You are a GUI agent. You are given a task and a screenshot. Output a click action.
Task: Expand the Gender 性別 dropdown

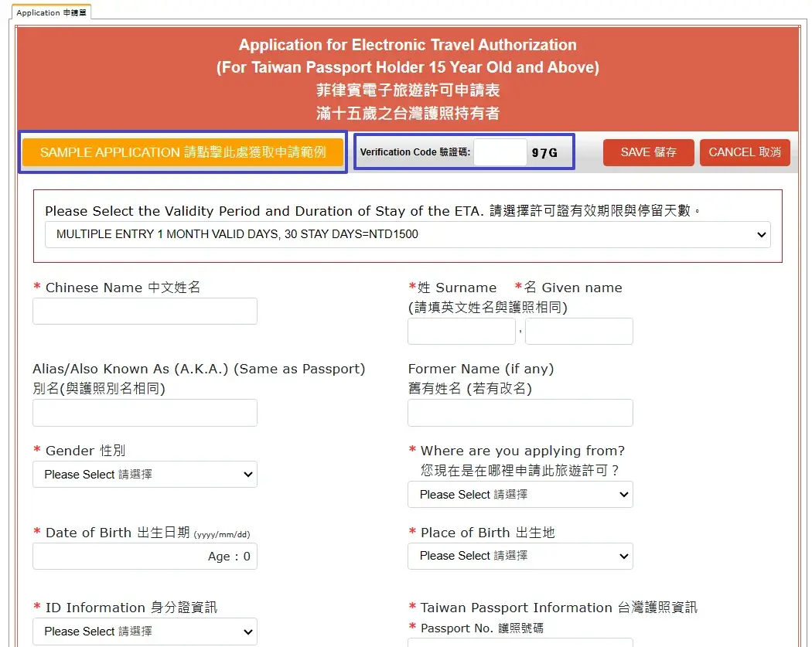pyautogui.click(x=145, y=475)
